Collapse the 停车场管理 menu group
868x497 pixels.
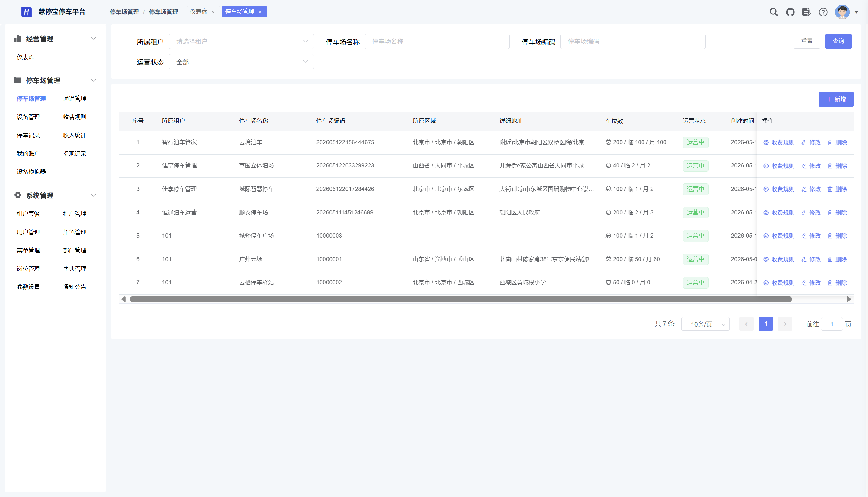tap(93, 80)
